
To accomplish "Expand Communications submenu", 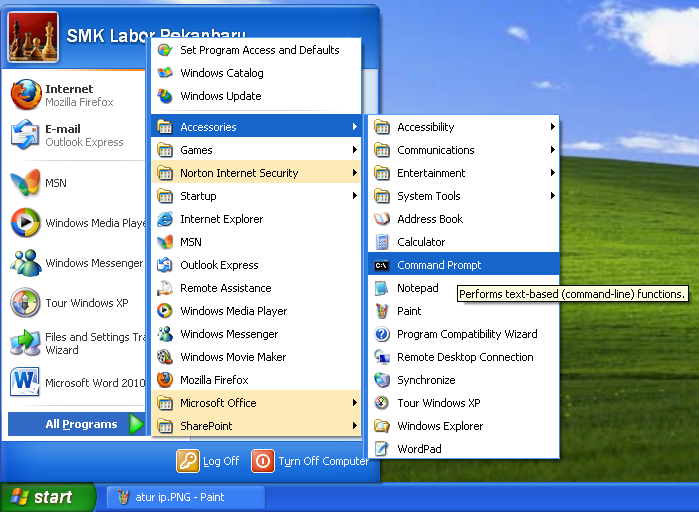I will (x=464, y=150).
